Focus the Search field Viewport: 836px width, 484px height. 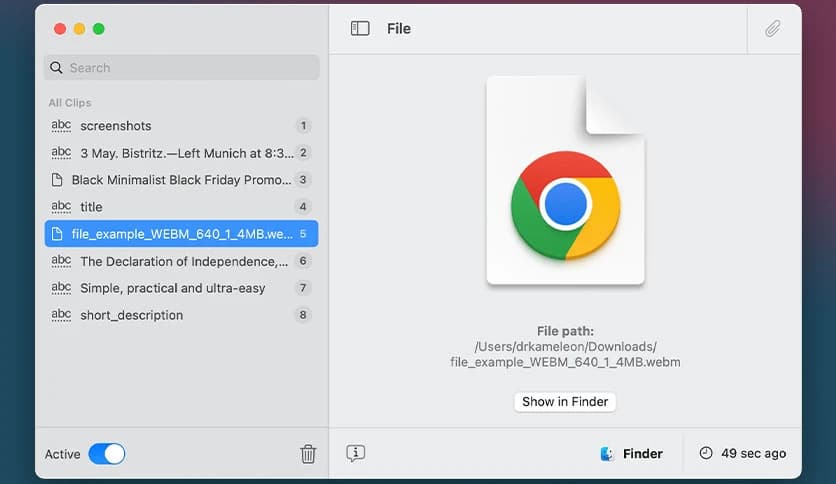click(x=182, y=68)
